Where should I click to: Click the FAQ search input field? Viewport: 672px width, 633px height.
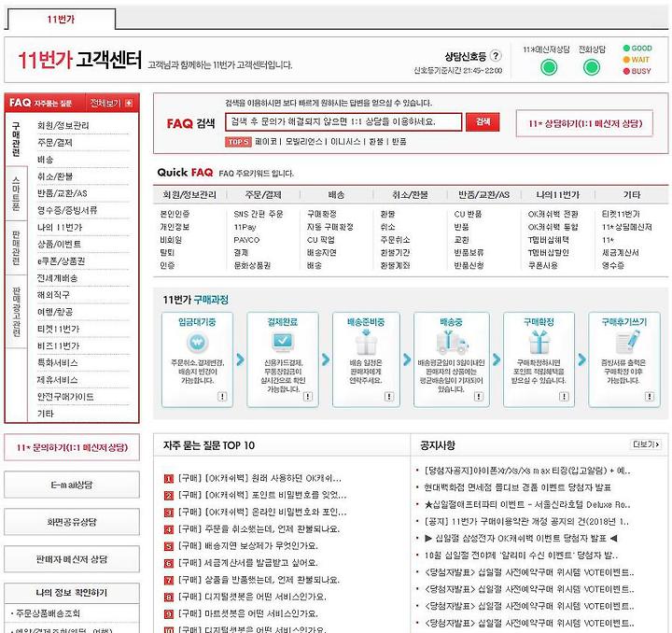(x=343, y=122)
